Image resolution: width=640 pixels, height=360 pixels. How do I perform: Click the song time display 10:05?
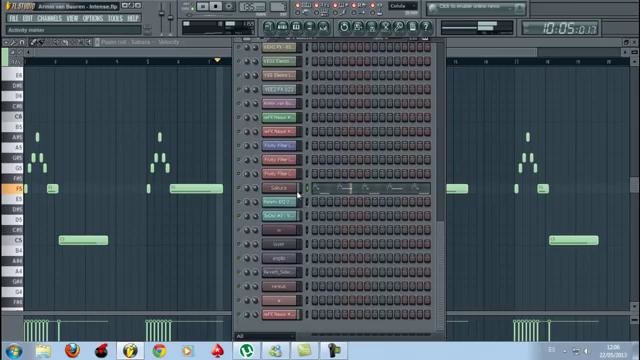click(561, 28)
